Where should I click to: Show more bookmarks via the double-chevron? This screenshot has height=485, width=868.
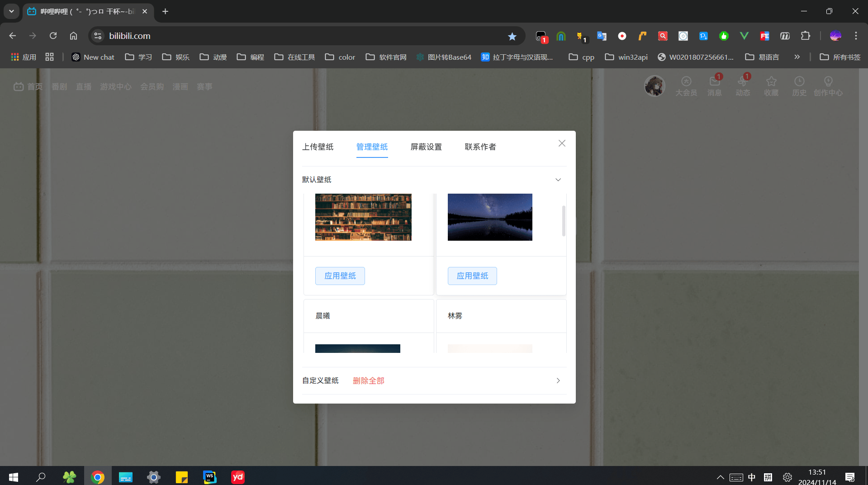click(x=797, y=57)
